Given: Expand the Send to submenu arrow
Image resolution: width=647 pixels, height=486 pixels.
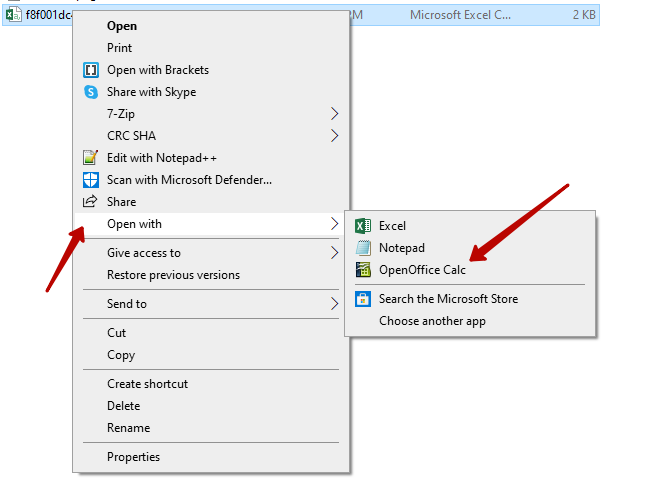Looking at the screenshot, I should (335, 304).
